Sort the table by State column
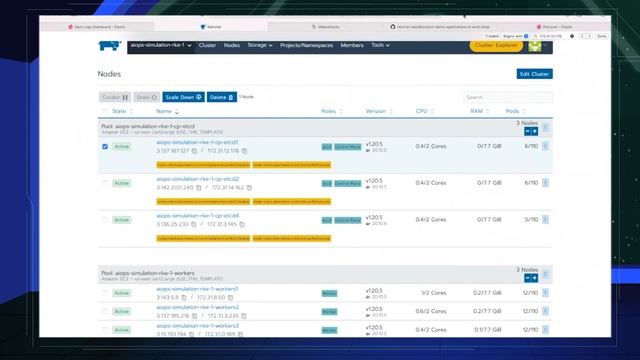The width and height of the screenshot is (640, 360). tap(122, 111)
